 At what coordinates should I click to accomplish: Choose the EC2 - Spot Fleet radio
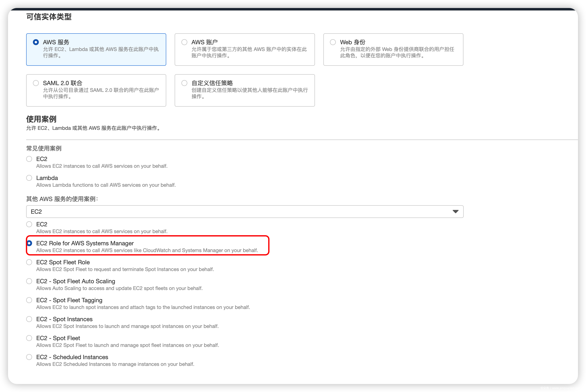29,338
